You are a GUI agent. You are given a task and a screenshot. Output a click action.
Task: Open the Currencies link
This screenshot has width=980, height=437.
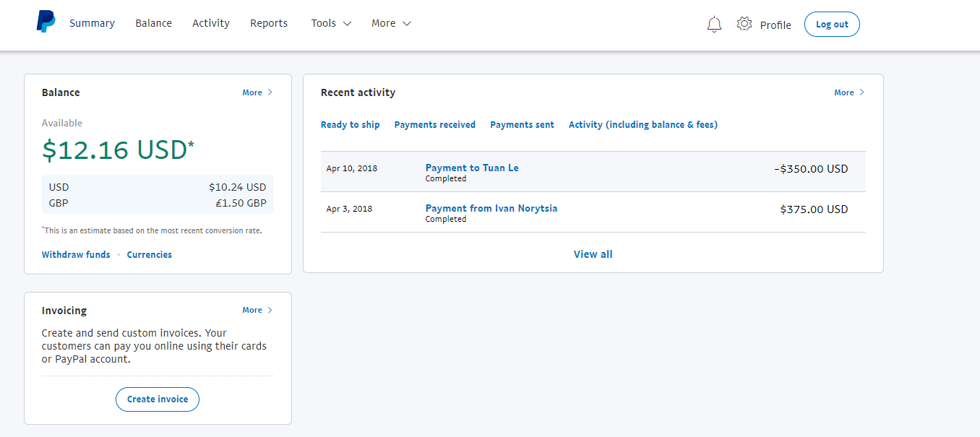150,255
